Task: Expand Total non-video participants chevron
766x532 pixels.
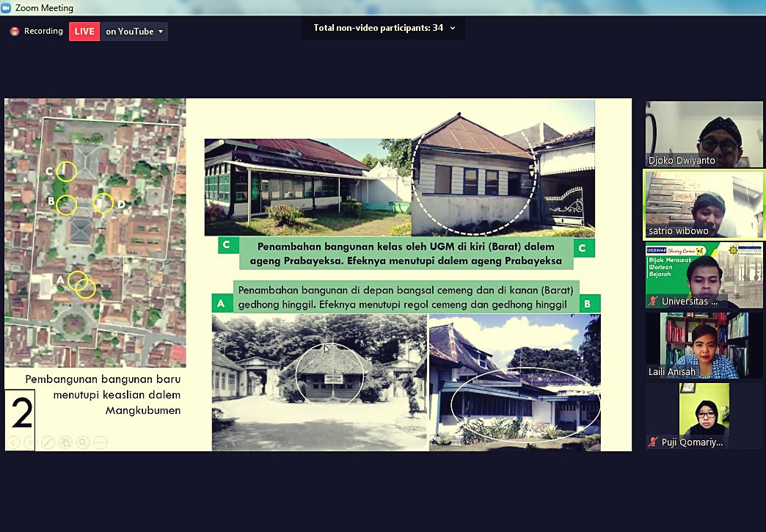Action: (x=453, y=28)
